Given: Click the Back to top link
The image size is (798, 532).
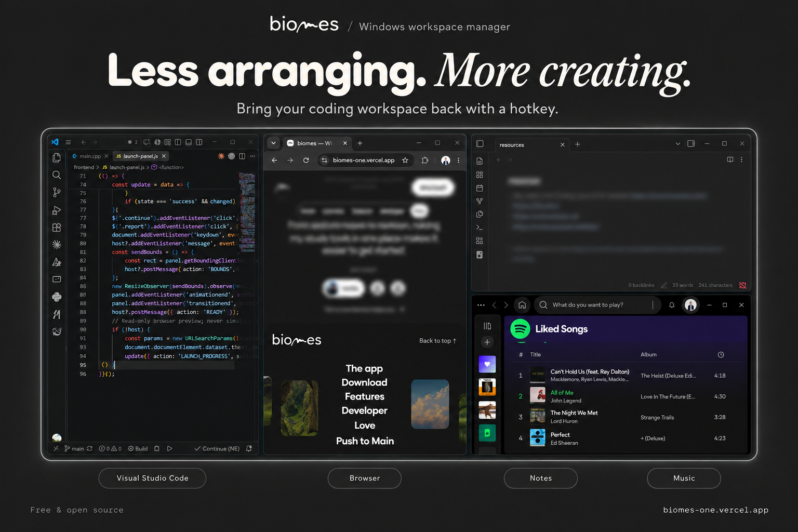Looking at the screenshot, I should click(437, 341).
